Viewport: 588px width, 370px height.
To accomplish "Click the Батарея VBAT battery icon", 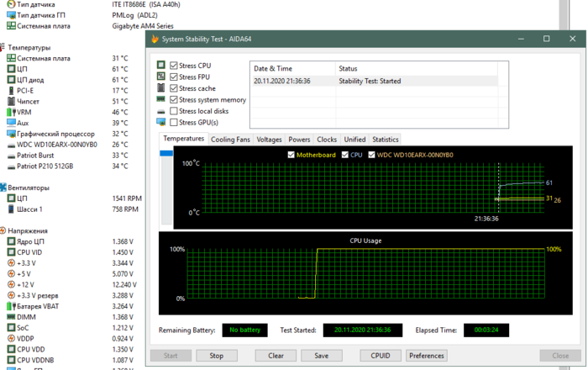I will (x=11, y=306).
